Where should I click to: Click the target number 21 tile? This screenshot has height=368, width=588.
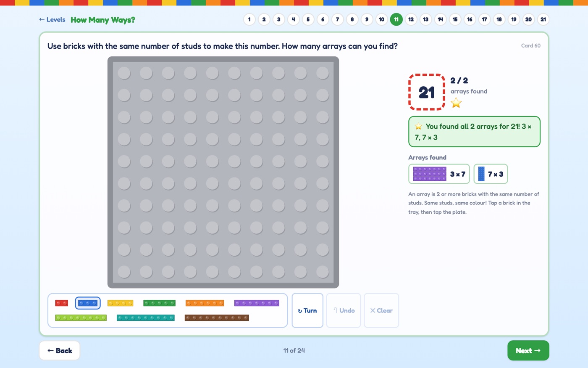coord(427,92)
